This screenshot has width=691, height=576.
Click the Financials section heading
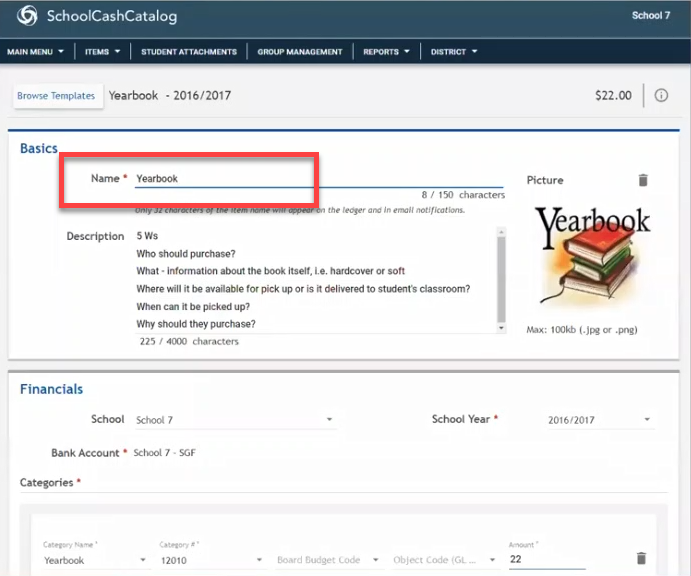click(x=52, y=389)
